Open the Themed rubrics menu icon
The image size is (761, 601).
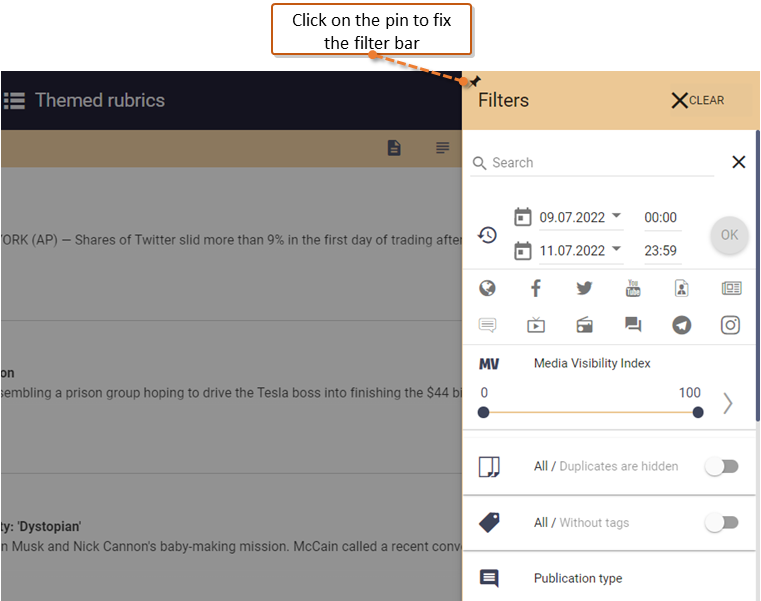[15, 100]
